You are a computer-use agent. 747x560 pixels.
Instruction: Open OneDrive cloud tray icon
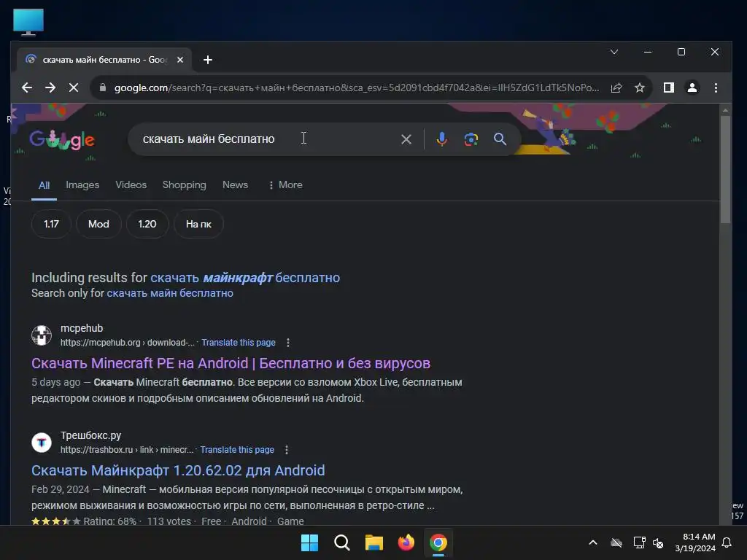coord(616,542)
